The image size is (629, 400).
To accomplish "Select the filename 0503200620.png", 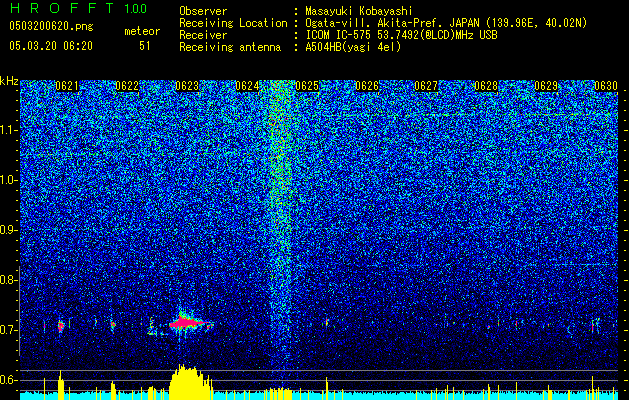I will pyautogui.click(x=51, y=27).
